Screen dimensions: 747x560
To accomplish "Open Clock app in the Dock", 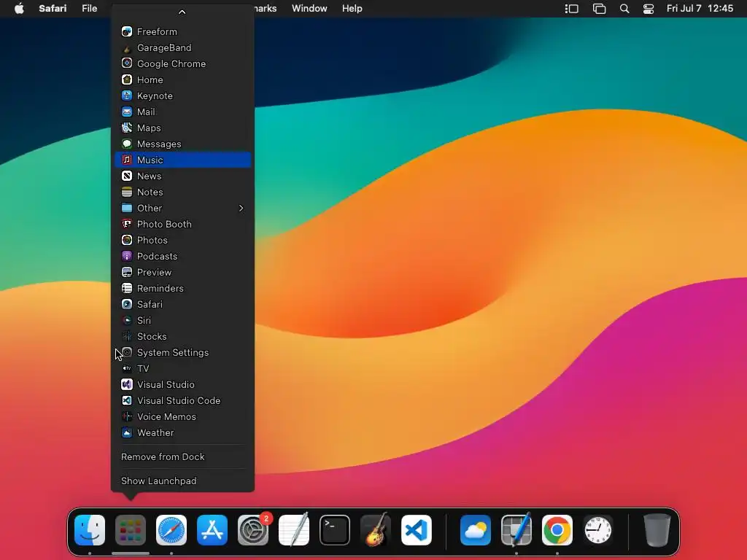I will pyautogui.click(x=598, y=530).
